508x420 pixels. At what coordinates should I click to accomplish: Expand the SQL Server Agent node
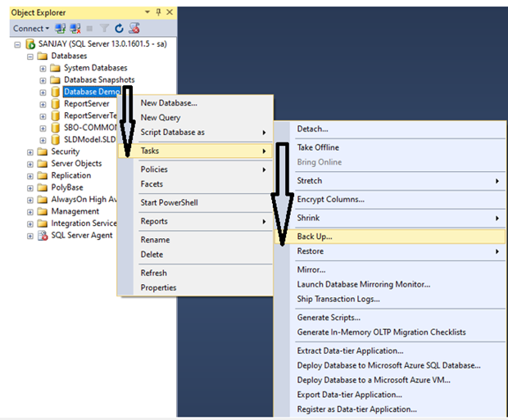30,236
